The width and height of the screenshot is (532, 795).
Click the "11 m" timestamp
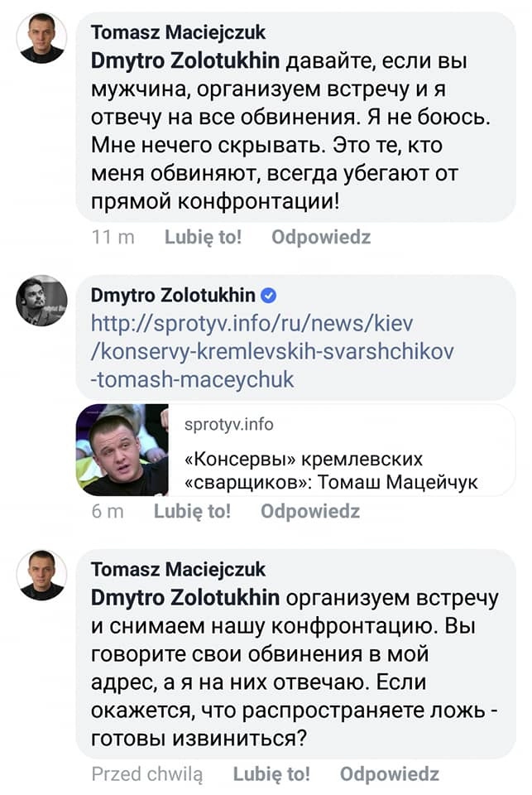[113, 238]
